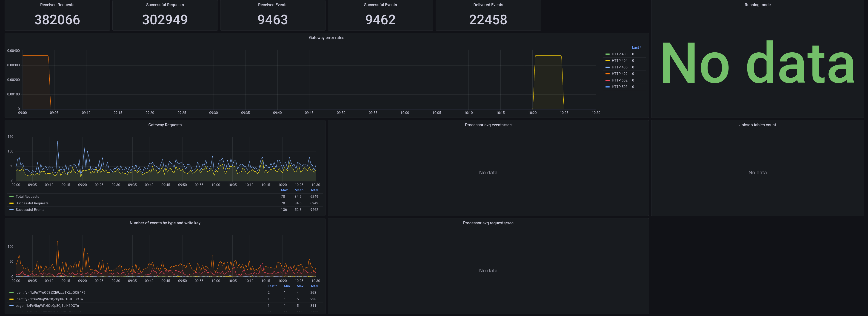Image resolution: width=868 pixels, height=316 pixels.
Task: Hide the Successful Events series in Gateway Requests
Action: click(x=30, y=209)
